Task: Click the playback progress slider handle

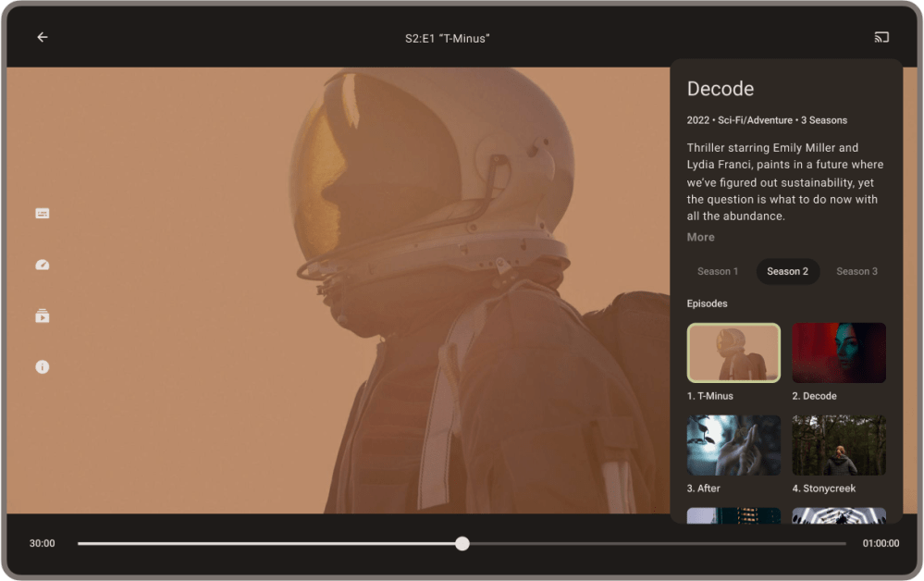Action: pos(462,544)
